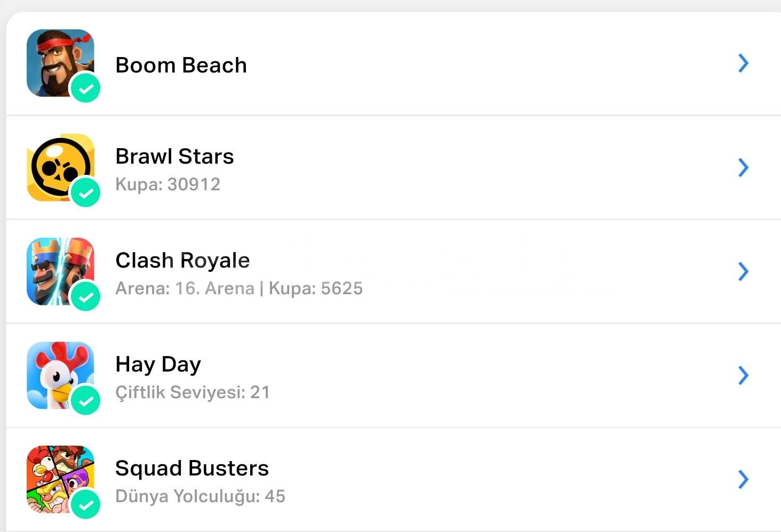Click the green checkmark badge on Squad Busters
Image resolution: width=781 pixels, height=532 pixels.
tap(86, 504)
